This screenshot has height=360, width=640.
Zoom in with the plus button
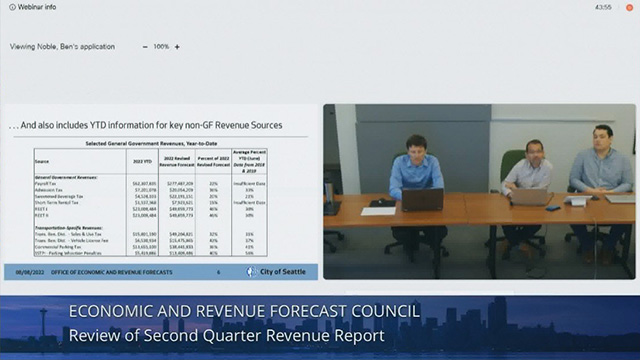click(x=177, y=47)
